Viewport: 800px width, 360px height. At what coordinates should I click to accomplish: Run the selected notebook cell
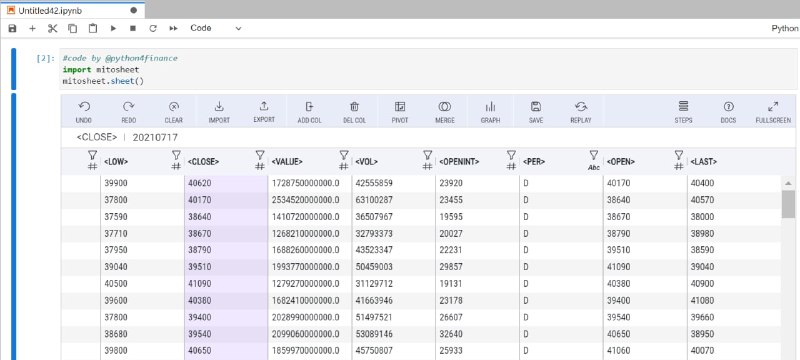point(113,29)
